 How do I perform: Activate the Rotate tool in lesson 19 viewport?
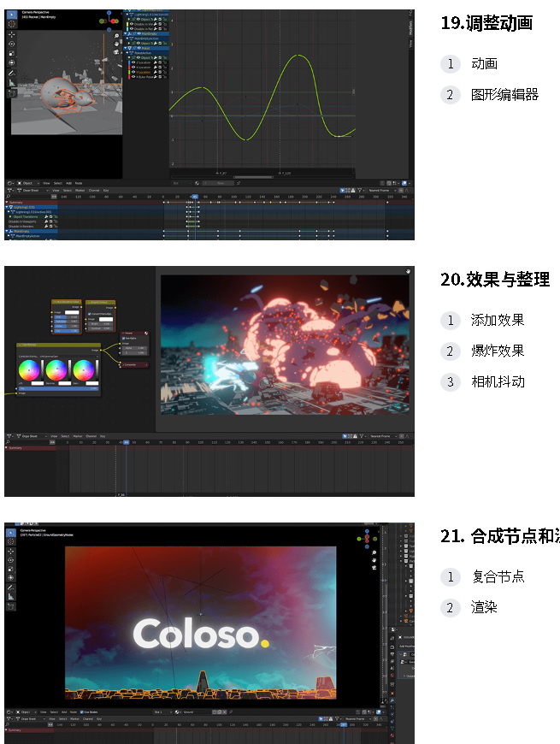click(x=11, y=44)
